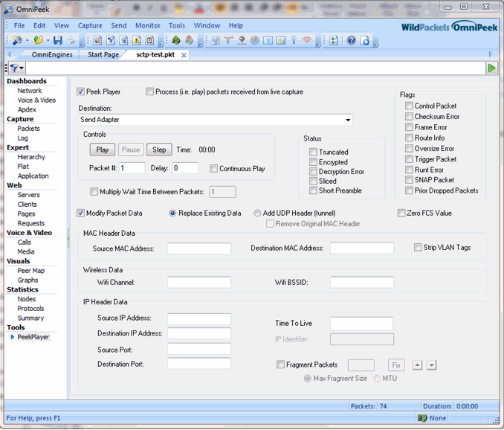Image resolution: width=504 pixels, height=430 pixels.
Task: Click the sigma summary statistics icon
Action: coord(268,40)
